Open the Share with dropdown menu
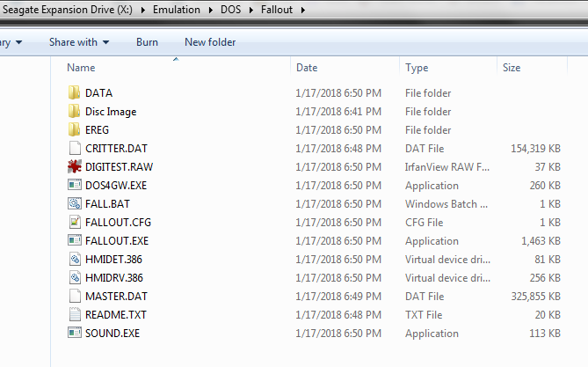 [79, 42]
